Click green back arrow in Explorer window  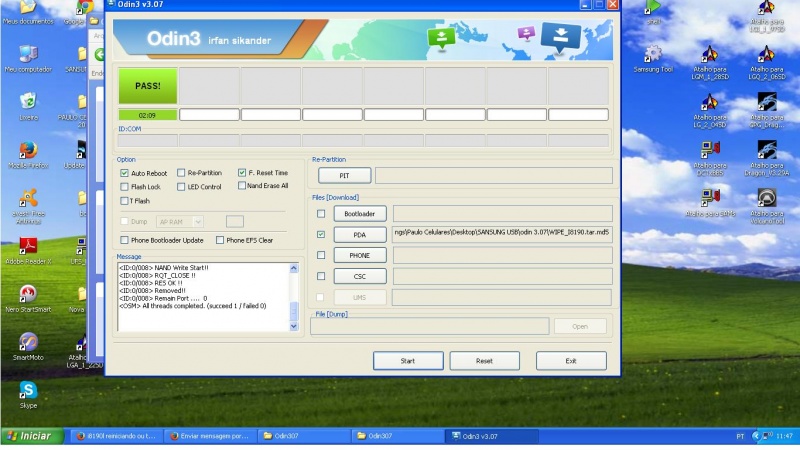click(99, 55)
